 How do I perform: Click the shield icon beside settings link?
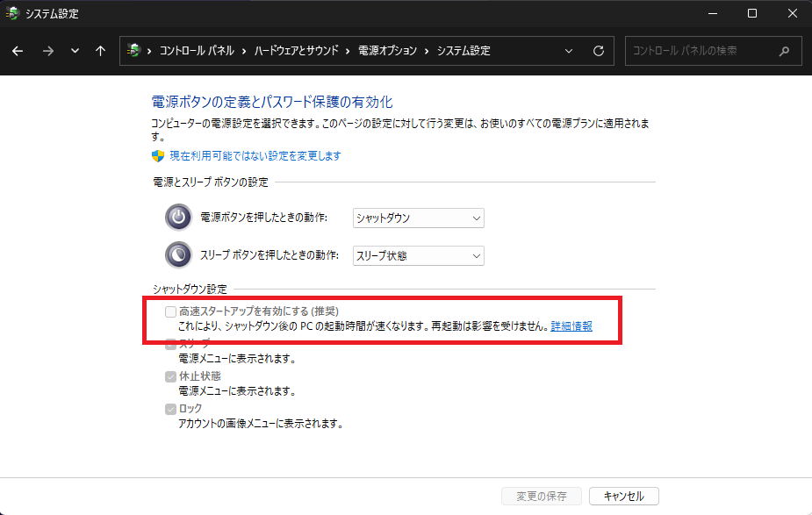coord(158,155)
